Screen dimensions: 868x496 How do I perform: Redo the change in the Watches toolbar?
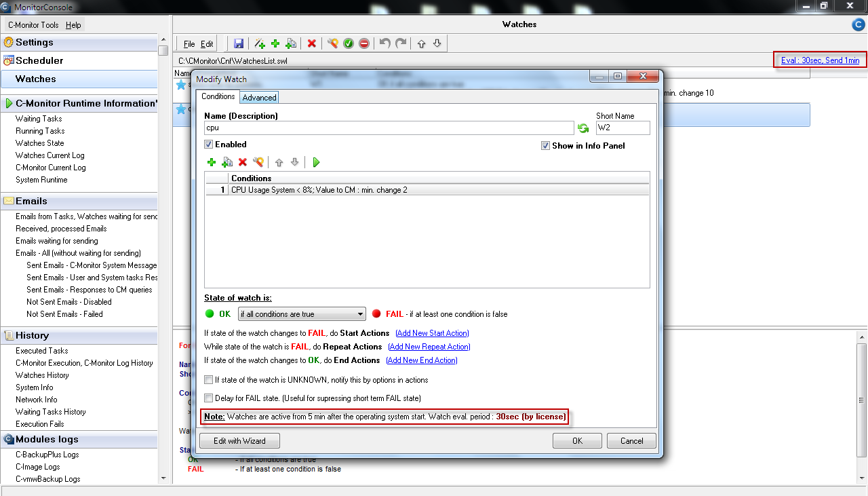coord(401,43)
